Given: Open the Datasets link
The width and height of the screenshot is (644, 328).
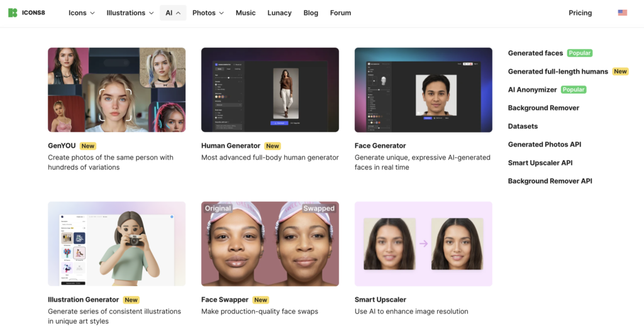Looking at the screenshot, I should [x=523, y=126].
